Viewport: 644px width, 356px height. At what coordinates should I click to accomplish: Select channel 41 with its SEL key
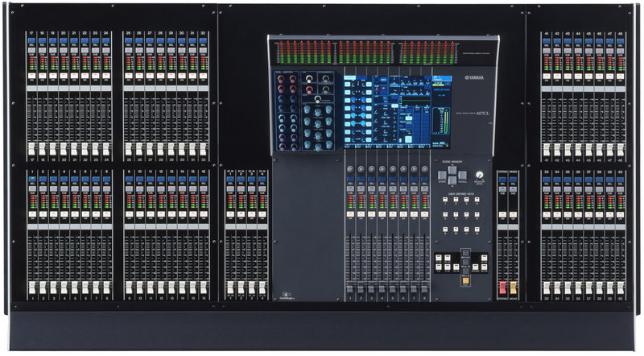(547, 41)
